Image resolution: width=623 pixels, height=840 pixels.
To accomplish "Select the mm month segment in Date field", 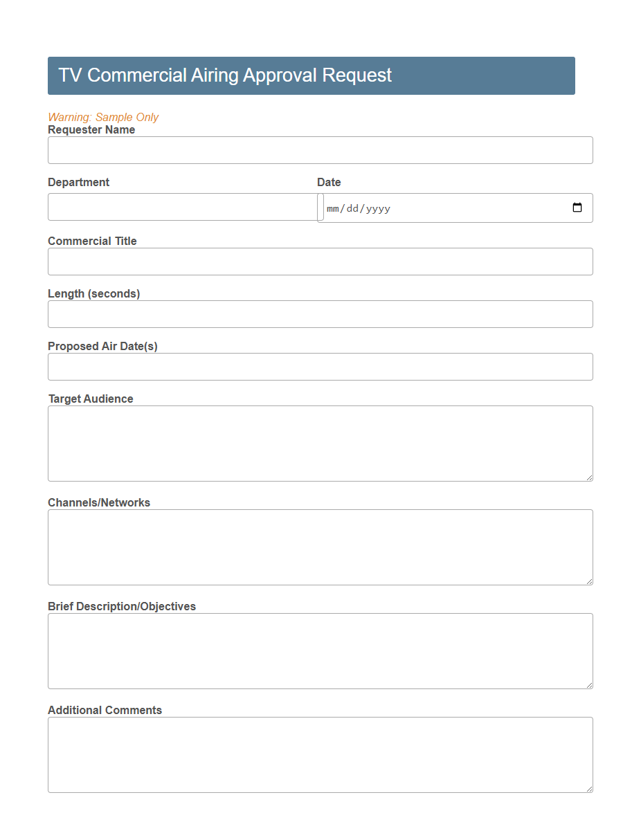I will [333, 208].
